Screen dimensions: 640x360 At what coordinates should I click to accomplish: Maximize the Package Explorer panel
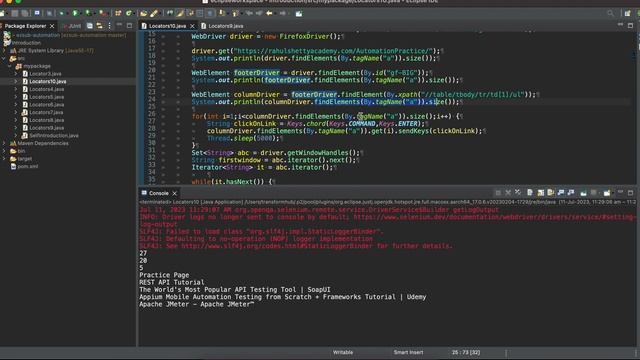129,25
